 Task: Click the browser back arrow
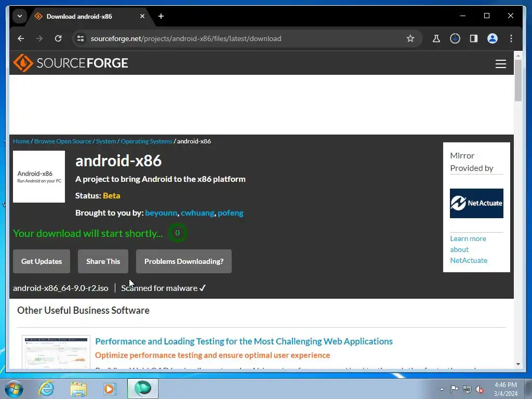[21, 38]
